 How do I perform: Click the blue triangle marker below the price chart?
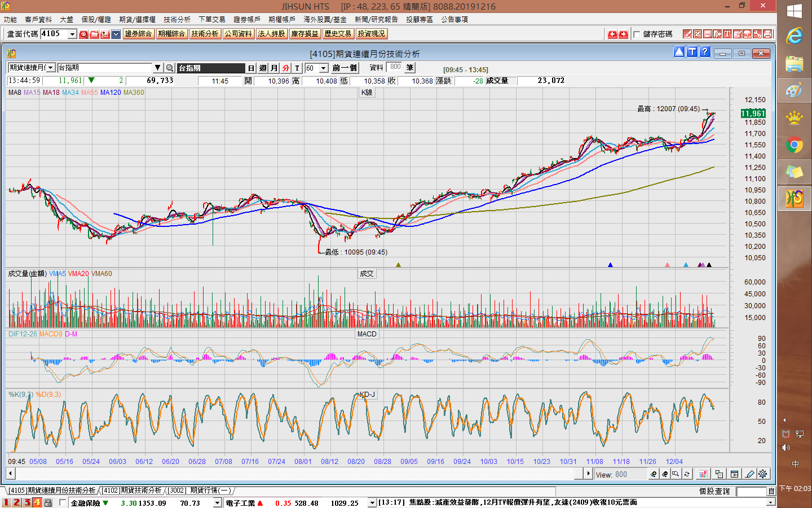coord(610,265)
